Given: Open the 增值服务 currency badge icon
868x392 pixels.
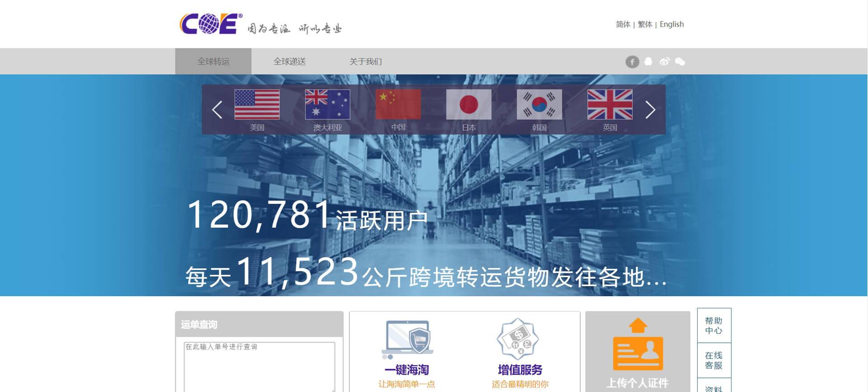Looking at the screenshot, I should (x=520, y=339).
